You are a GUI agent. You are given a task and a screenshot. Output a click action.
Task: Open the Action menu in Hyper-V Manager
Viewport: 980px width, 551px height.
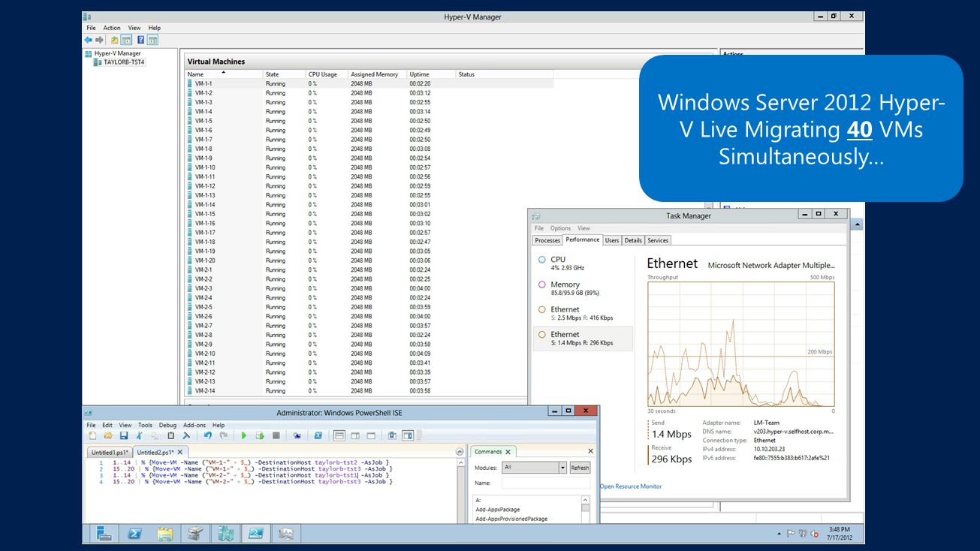pyautogui.click(x=112, y=28)
